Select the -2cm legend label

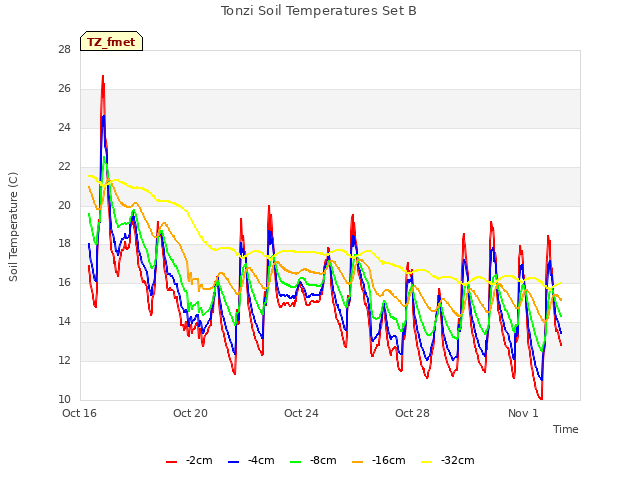[x=199, y=460]
